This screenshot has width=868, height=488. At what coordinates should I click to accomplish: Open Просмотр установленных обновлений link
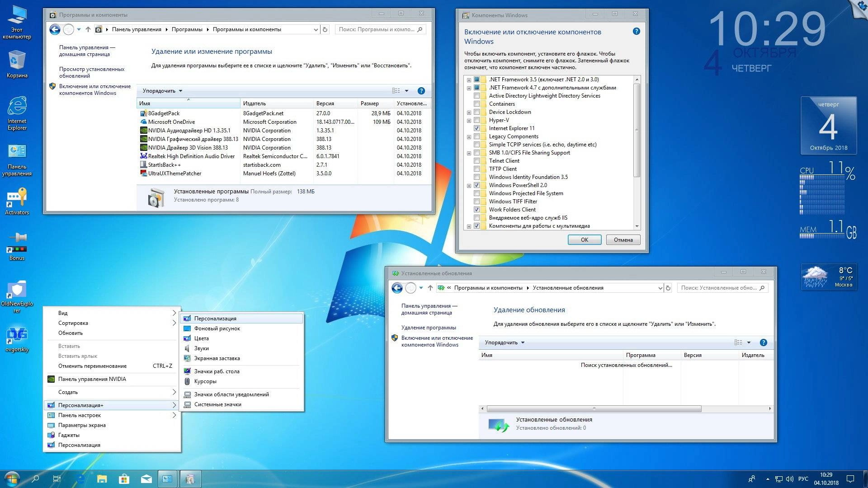tap(91, 72)
